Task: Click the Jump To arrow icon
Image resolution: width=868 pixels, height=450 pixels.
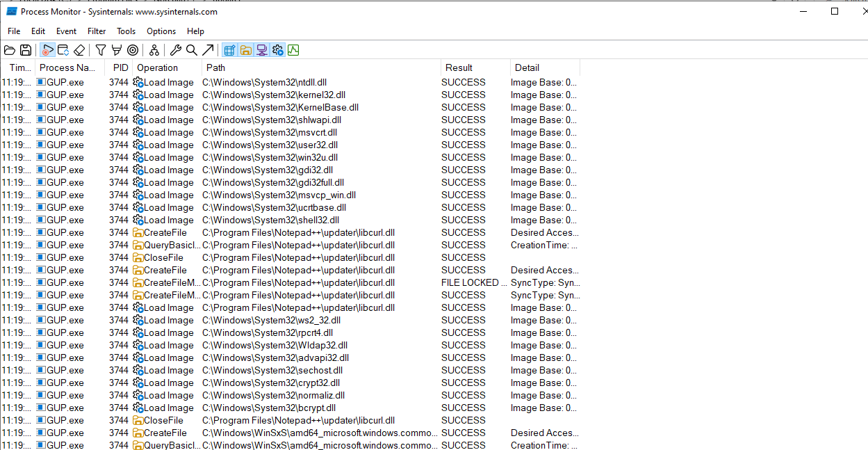Action: 207,50
